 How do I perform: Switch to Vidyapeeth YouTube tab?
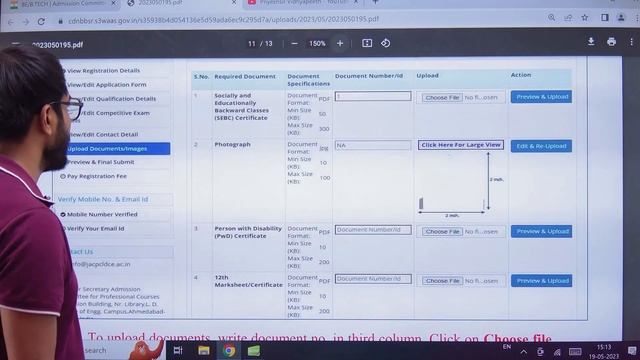click(x=303, y=2)
